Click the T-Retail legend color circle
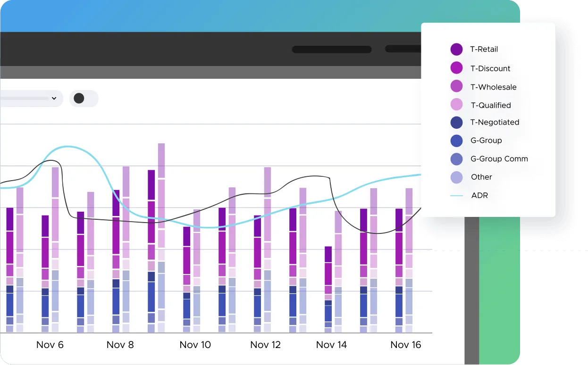 (x=456, y=49)
